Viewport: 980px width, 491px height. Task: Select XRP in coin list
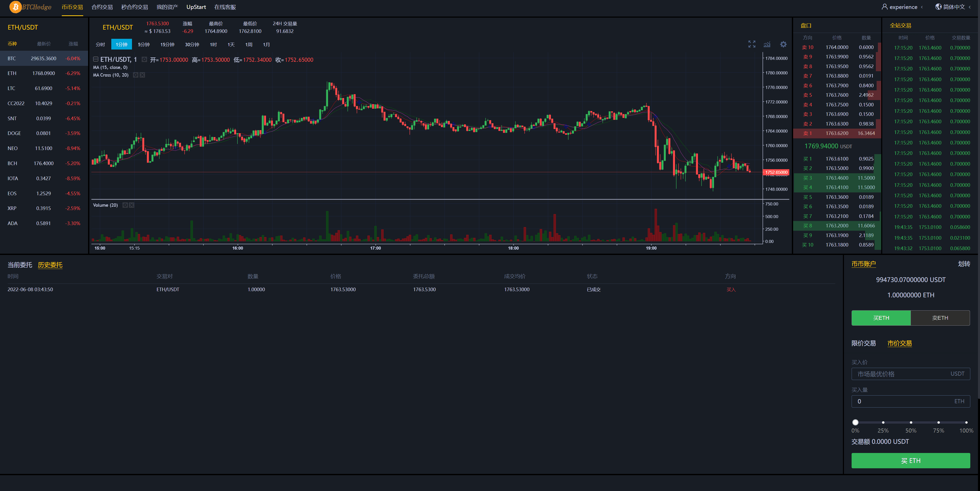click(44, 208)
